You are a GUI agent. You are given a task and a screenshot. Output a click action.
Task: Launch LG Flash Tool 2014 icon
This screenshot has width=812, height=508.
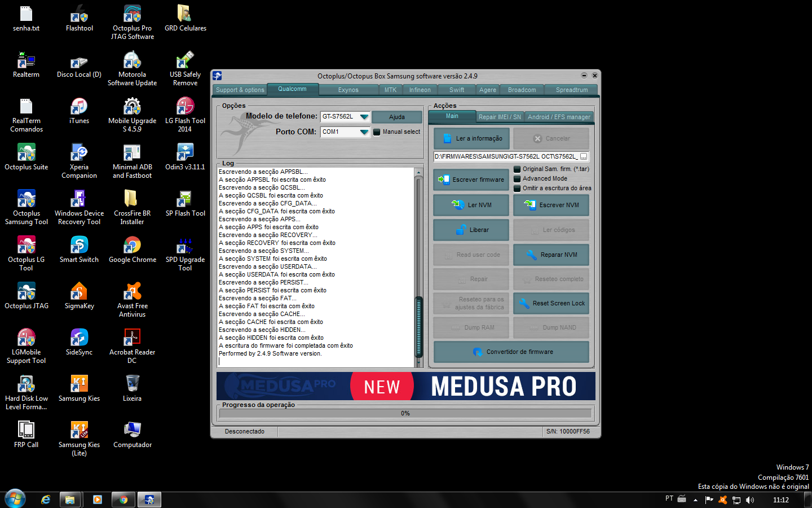(185, 115)
